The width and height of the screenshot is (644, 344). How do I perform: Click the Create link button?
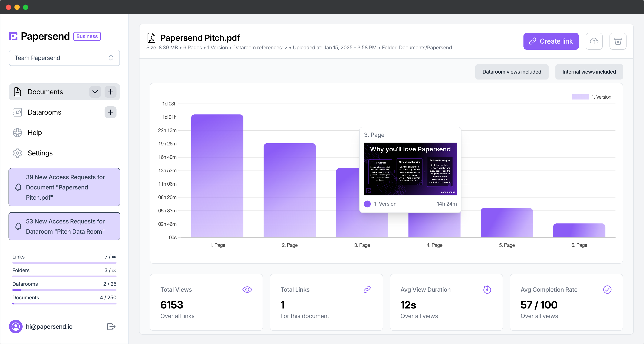551,41
